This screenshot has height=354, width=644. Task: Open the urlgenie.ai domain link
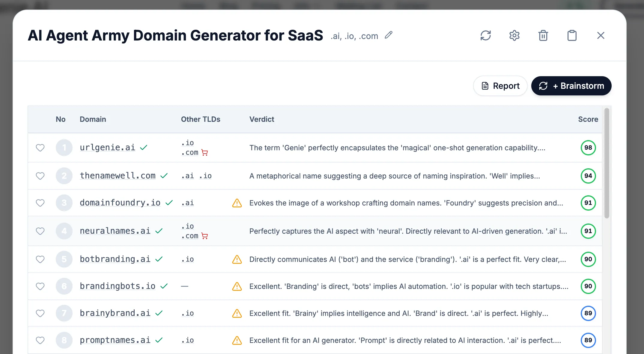click(x=107, y=148)
